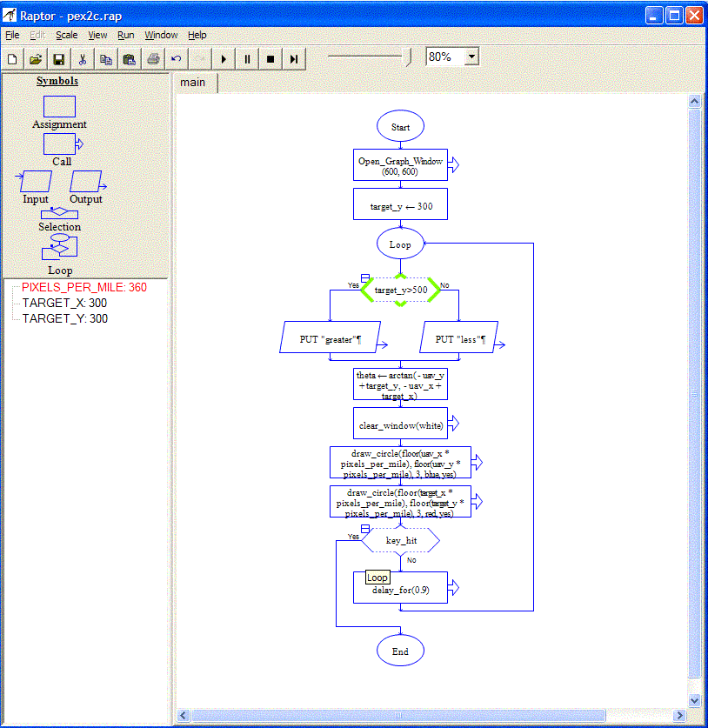Select the main tab

193,83
